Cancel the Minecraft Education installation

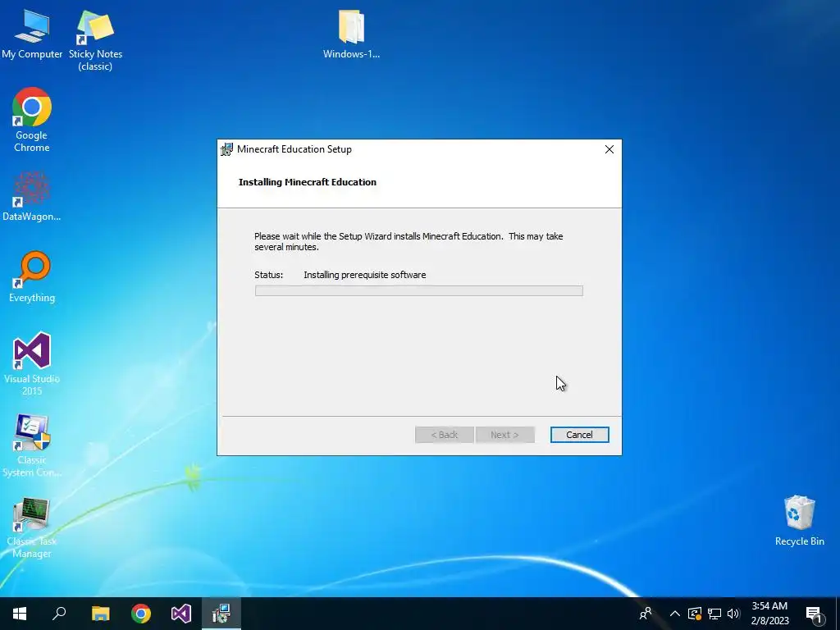580,435
